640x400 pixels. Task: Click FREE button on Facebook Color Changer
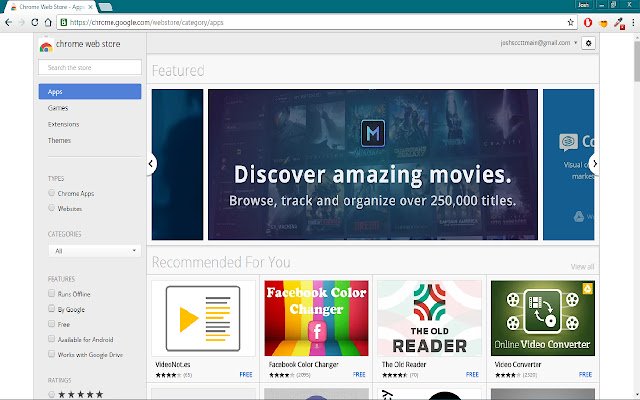pyautogui.click(x=359, y=374)
